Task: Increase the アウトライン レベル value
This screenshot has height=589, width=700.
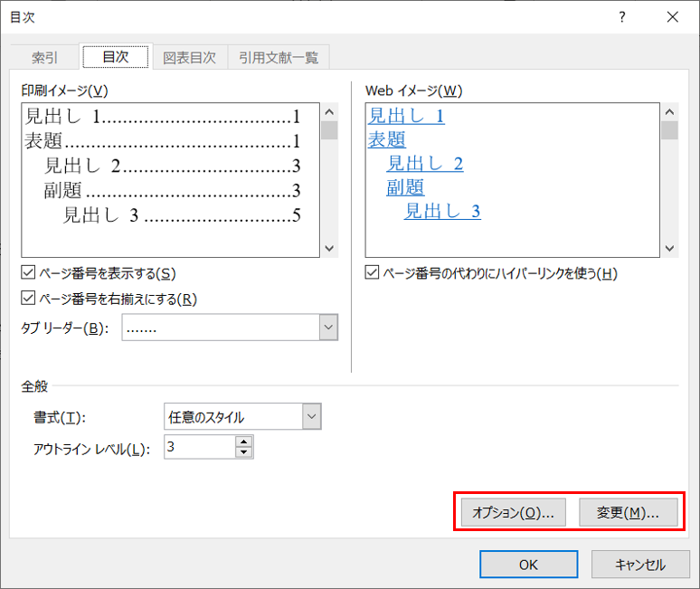Action: [244, 442]
